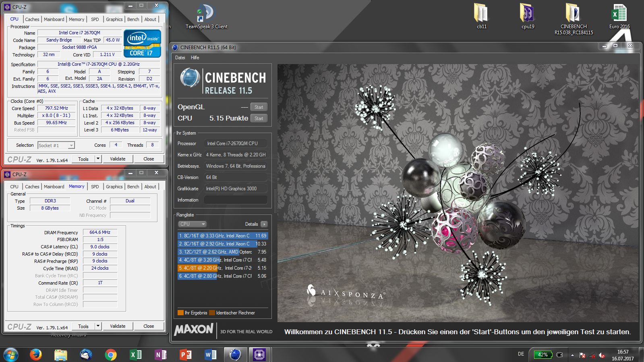Switch to Cinebench taskbar button

pos(235,355)
